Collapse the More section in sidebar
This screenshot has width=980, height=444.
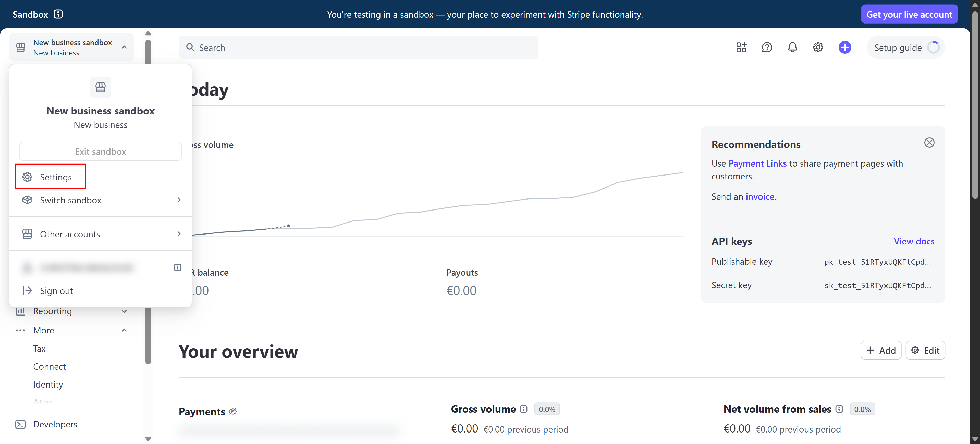(124, 330)
